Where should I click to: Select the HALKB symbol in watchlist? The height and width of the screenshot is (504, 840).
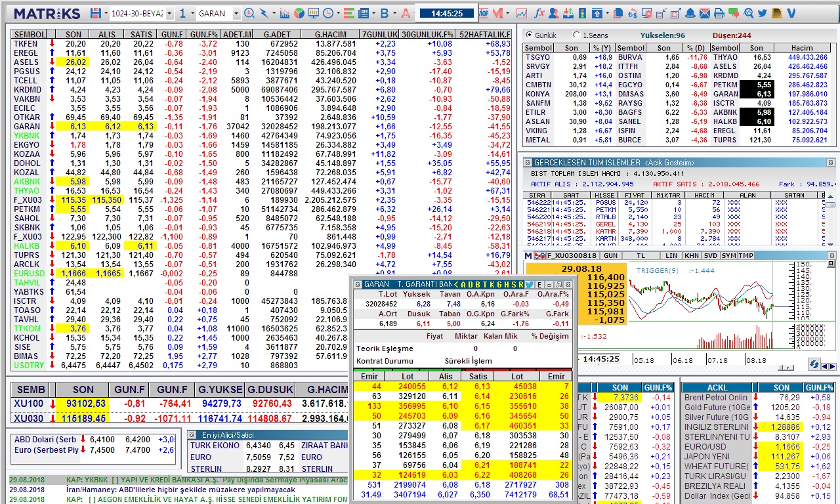pos(26,245)
